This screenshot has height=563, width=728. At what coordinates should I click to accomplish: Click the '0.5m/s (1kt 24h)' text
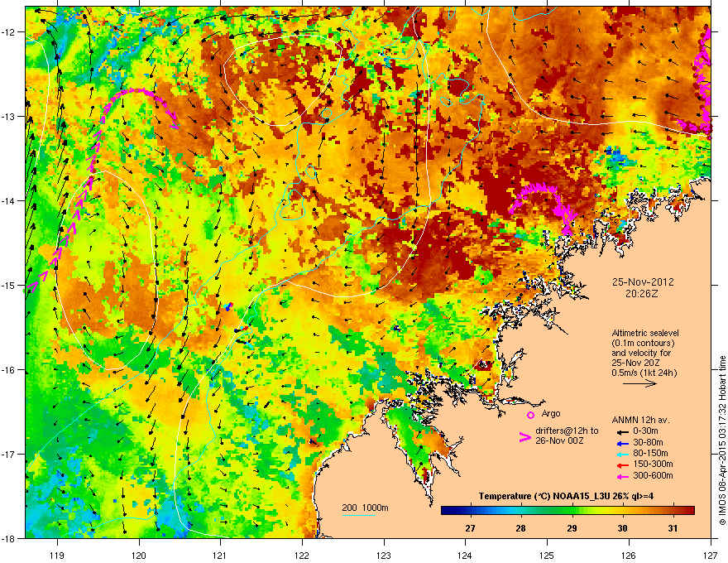(644, 373)
